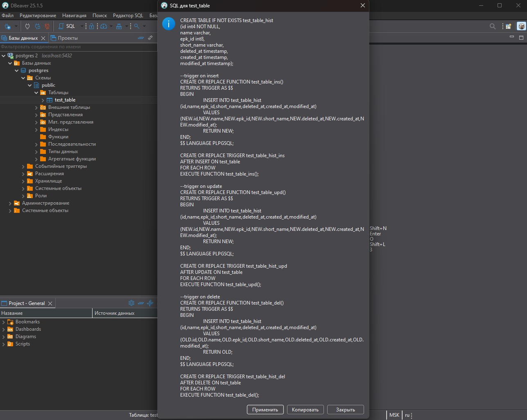Viewport: 527px width, 420px height.
Task: Click the Применить button in SQL dialog
Action: (265, 410)
